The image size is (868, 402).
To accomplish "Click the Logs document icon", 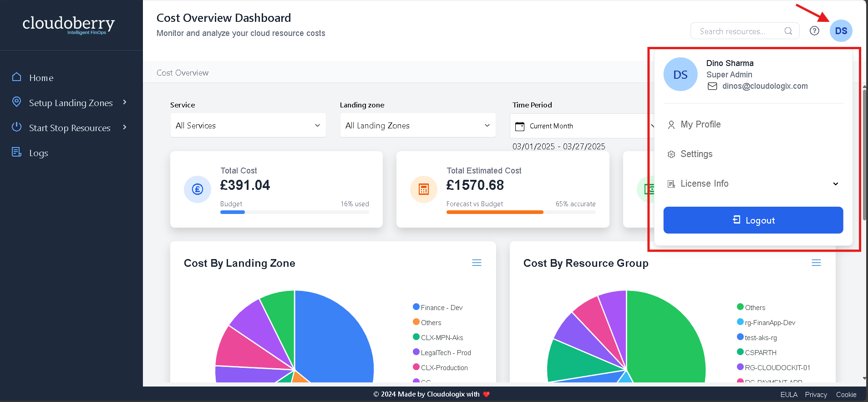I will [x=17, y=152].
